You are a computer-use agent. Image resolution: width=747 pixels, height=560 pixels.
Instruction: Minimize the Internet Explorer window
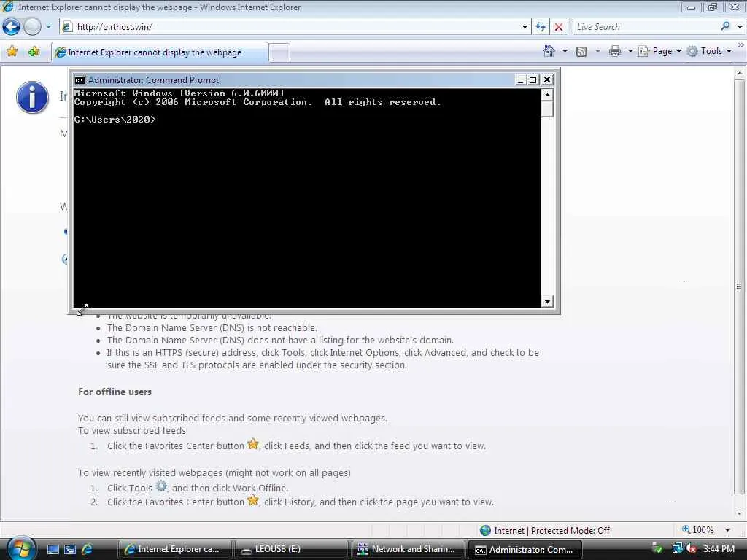click(x=692, y=7)
